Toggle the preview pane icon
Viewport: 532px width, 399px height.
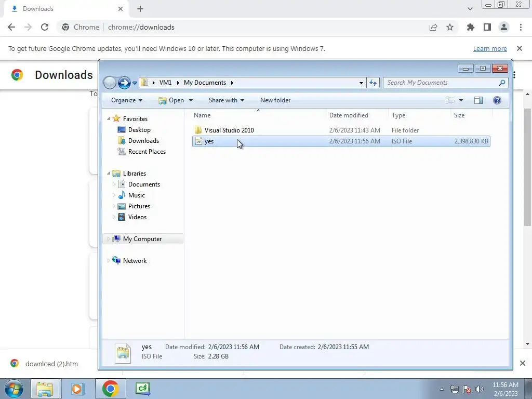coord(478,100)
